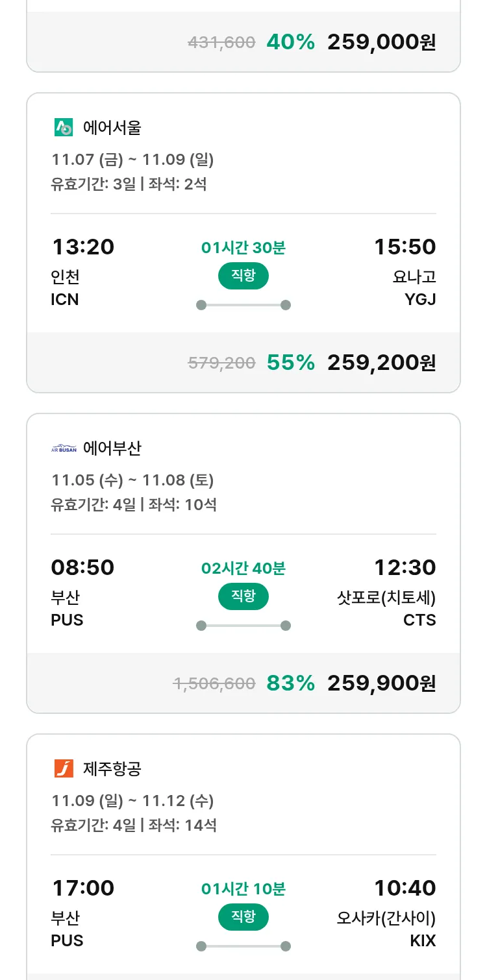Click the 11.07 (금) ~ 11.09 (일) date range
The width and height of the screenshot is (487, 980).
(132, 160)
